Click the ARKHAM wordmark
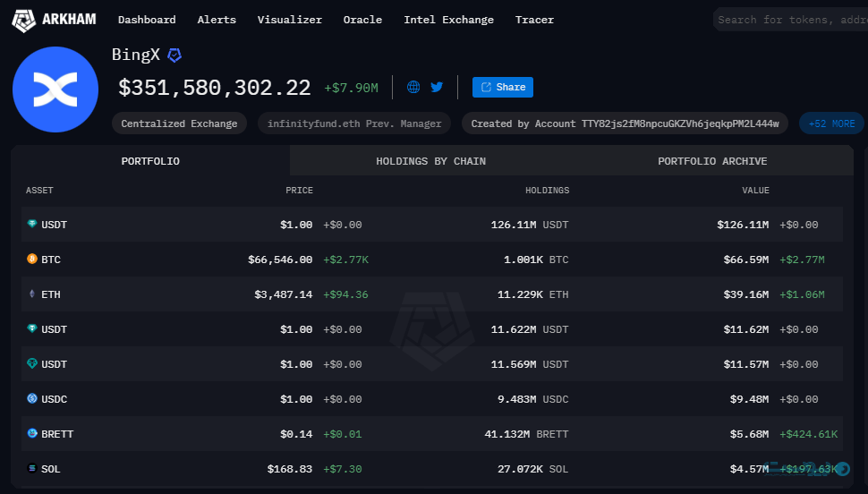 tap(69, 20)
